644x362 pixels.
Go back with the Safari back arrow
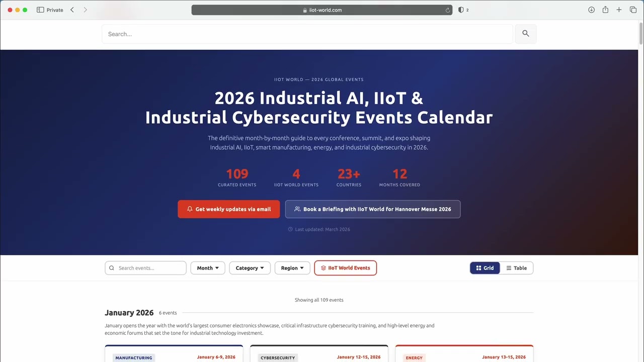point(72,10)
